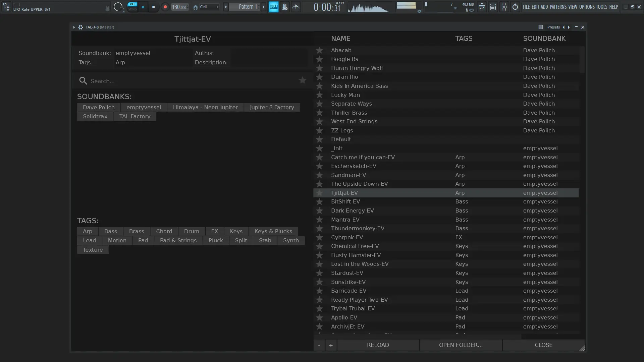
Task: Click the tempo 130.000 field
Action: [x=179, y=7]
